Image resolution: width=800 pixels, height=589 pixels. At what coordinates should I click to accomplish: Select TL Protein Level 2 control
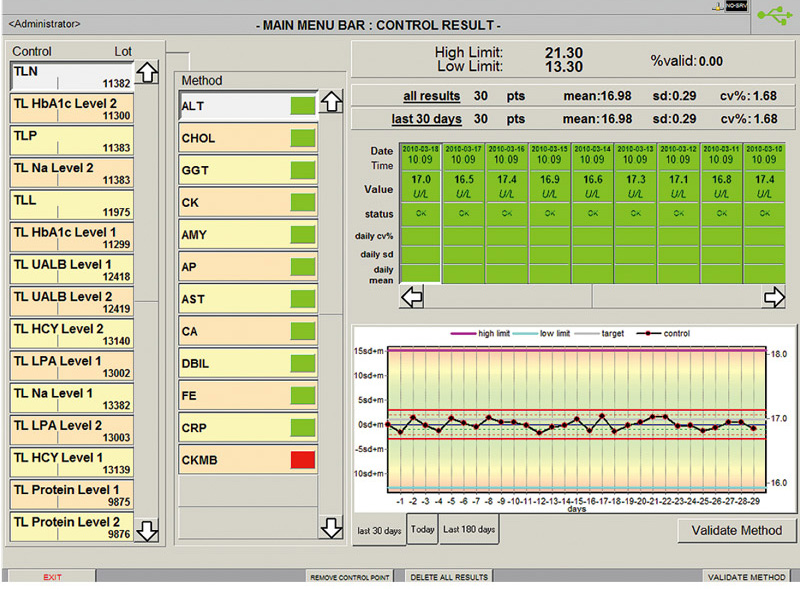coord(72,527)
